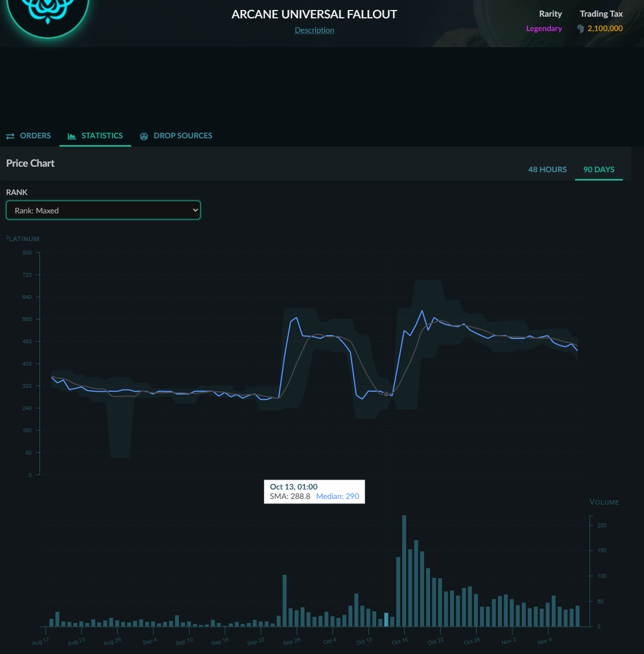Click the SMA: 288.8 tooltip value
The height and width of the screenshot is (654, 644).
[290, 496]
